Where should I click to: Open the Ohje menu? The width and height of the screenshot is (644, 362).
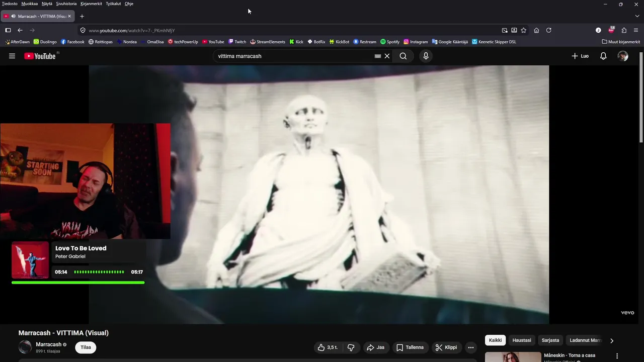pos(129,4)
